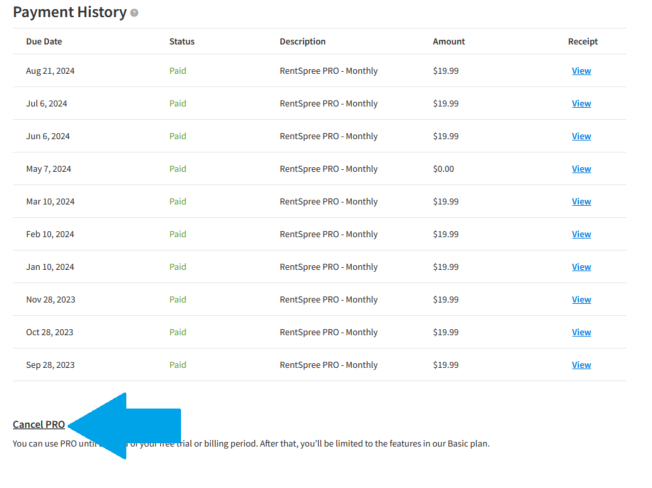Select the Sep 28, 2023 due date cell
This screenshot has width=652, height=488.
tap(50, 365)
